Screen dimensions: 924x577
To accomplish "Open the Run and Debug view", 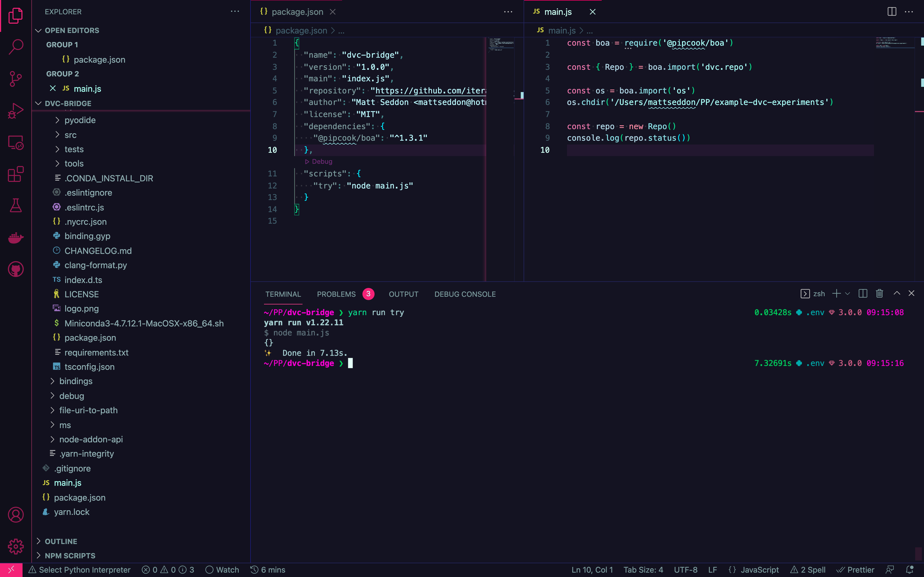I will click(x=16, y=110).
